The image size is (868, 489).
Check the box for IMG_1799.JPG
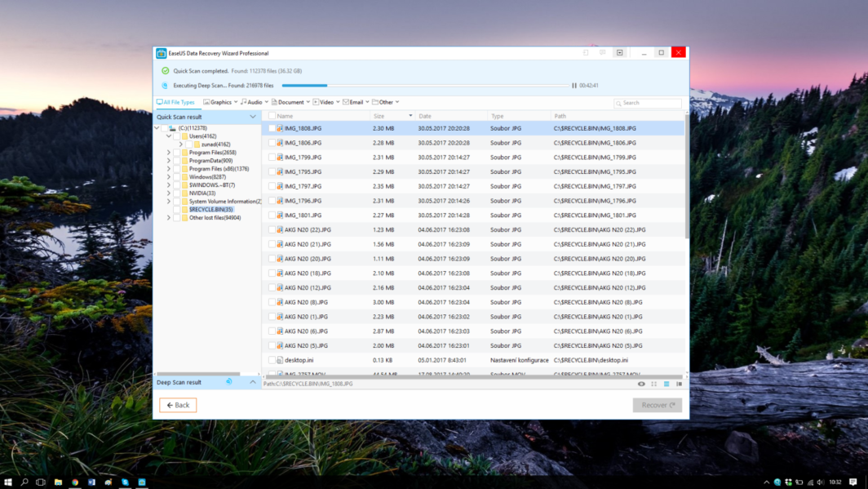[272, 158]
